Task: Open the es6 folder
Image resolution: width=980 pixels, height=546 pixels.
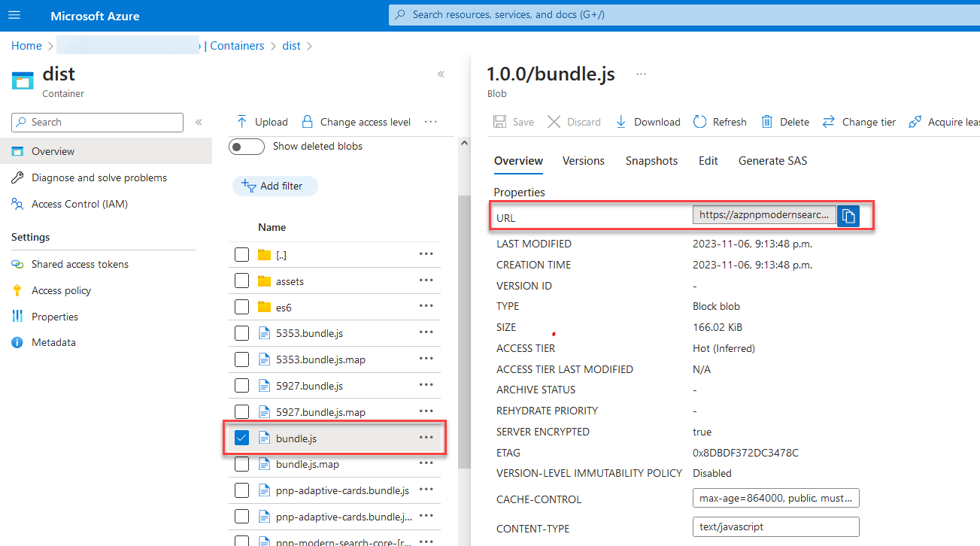Action: 284,307
